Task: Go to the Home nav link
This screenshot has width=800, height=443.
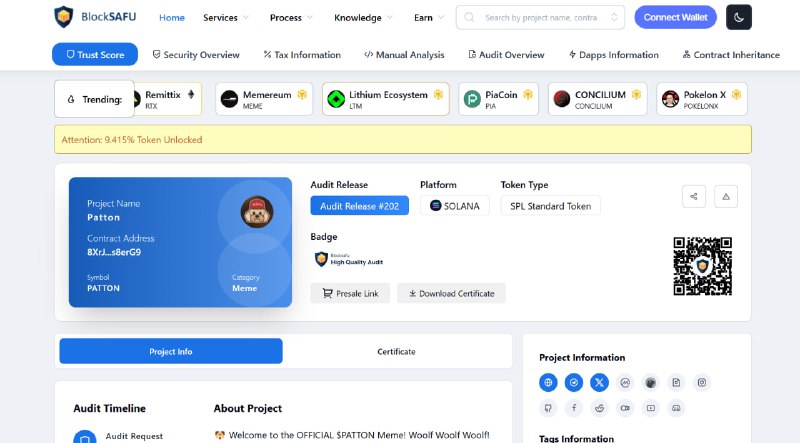Action: coord(172,17)
